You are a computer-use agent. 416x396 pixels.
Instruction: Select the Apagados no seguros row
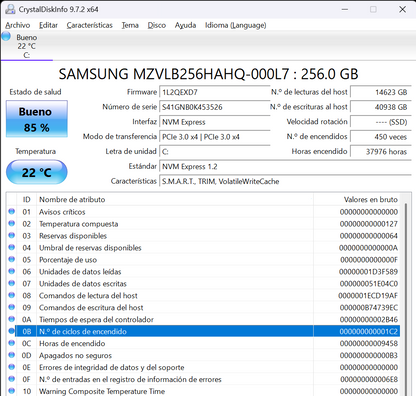point(203,355)
